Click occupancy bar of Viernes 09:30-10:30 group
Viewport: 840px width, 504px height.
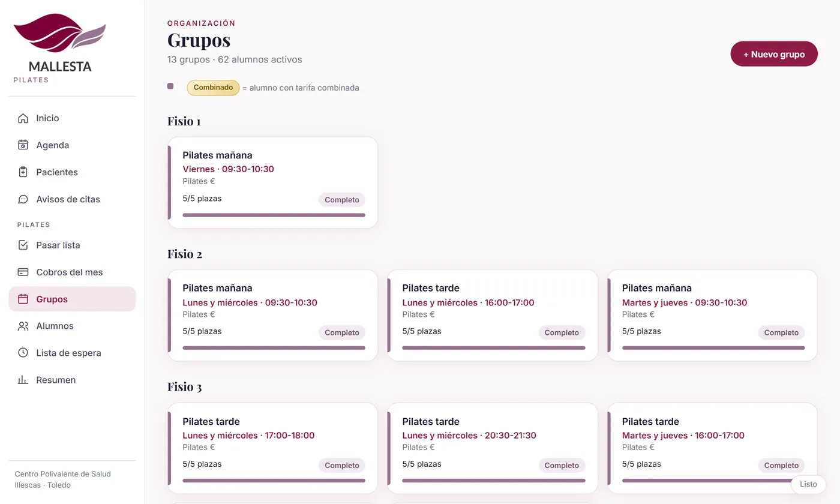click(274, 215)
